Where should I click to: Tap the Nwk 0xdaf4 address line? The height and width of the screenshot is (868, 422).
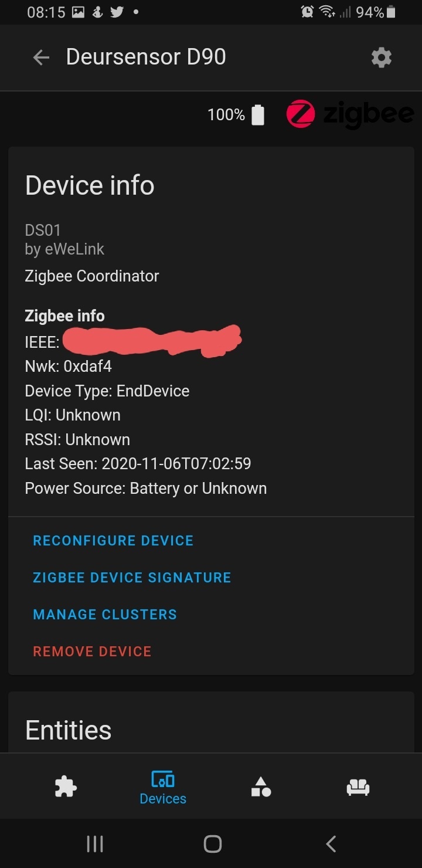tap(68, 367)
